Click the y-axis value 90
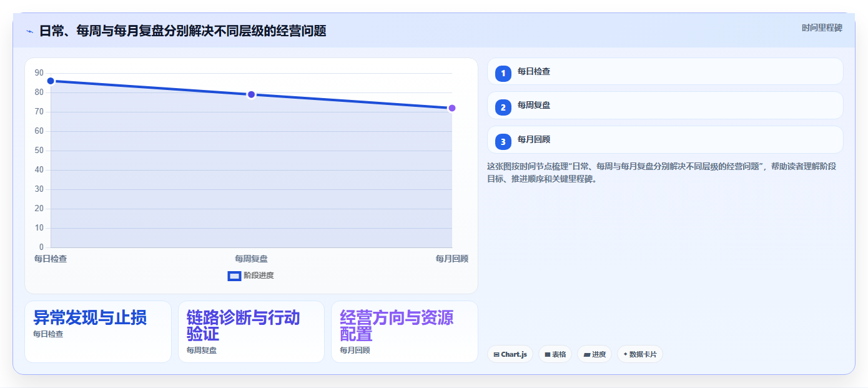868x388 pixels. point(39,73)
